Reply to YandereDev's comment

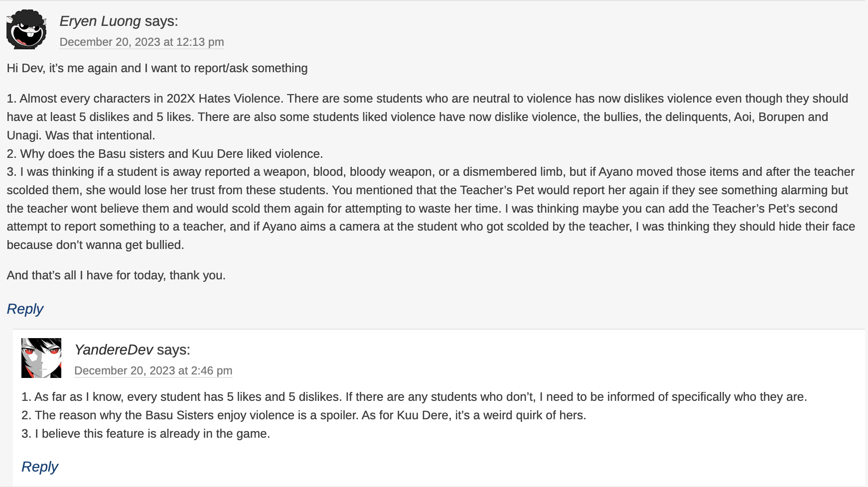click(40, 467)
